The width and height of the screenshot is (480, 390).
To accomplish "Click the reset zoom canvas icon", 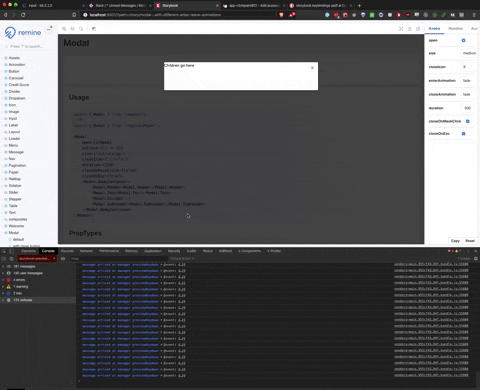I will (81, 29).
